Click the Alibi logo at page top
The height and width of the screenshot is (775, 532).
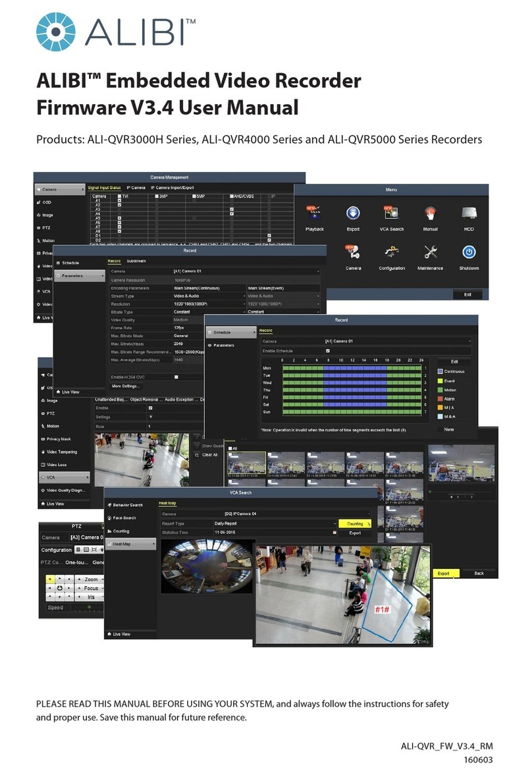(116, 33)
